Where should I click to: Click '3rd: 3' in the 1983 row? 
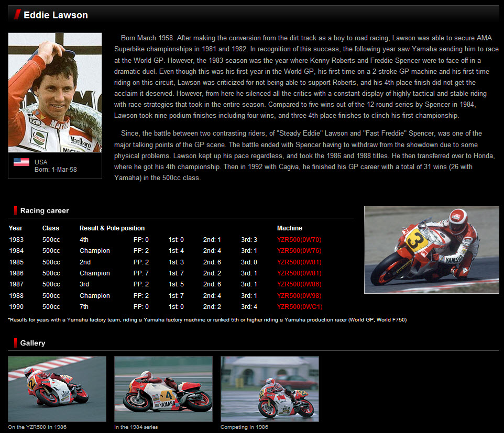(x=249, y=240)
